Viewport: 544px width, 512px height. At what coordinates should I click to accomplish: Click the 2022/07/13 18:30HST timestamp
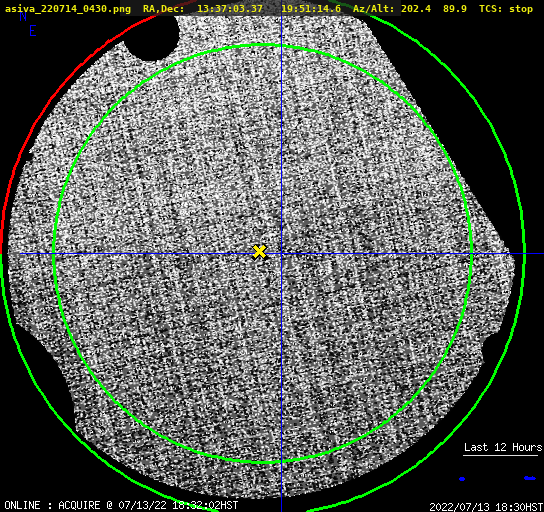click(x=486, y=507)
